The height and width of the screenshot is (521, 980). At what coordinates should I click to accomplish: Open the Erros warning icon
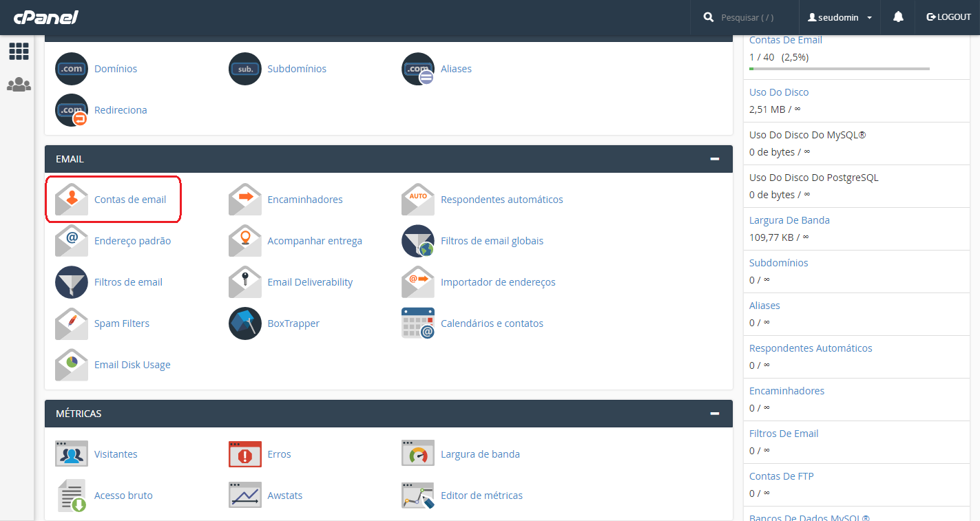245,454
